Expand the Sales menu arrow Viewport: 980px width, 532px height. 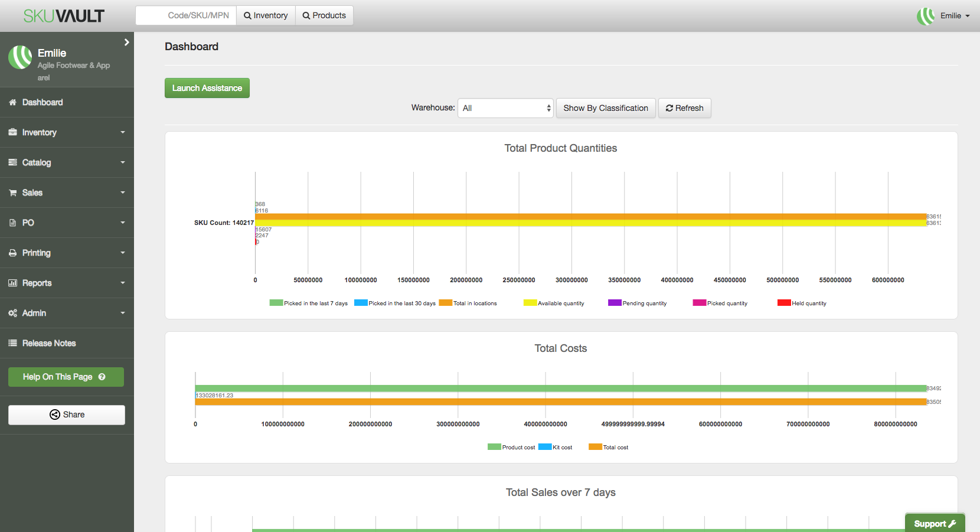[x=123, y=192]
